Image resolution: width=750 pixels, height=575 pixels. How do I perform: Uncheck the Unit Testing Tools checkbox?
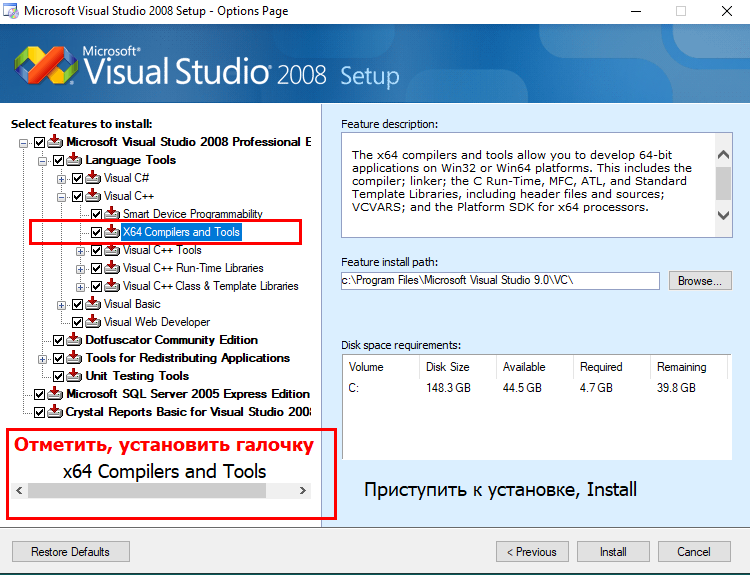[x=58, y=376]
